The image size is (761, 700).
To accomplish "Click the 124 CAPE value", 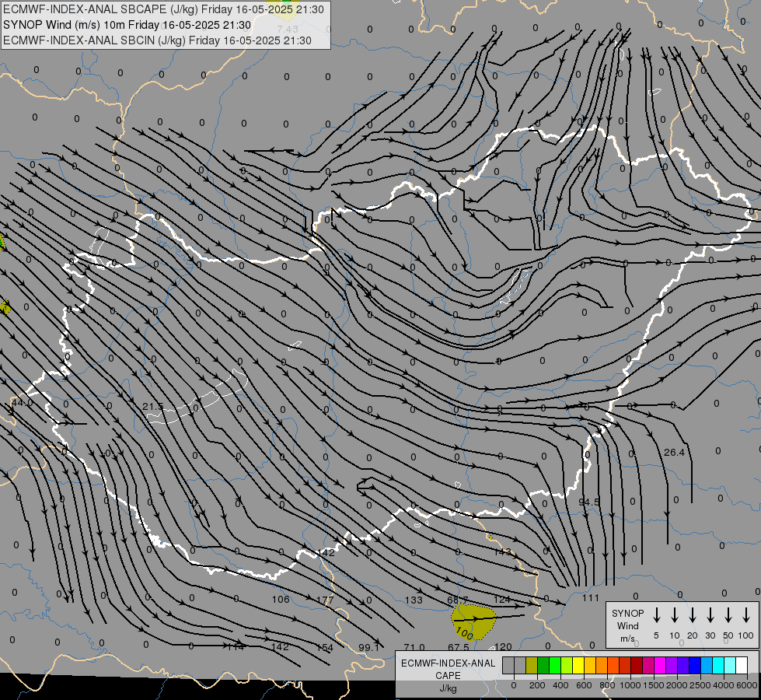I will 502,599.
